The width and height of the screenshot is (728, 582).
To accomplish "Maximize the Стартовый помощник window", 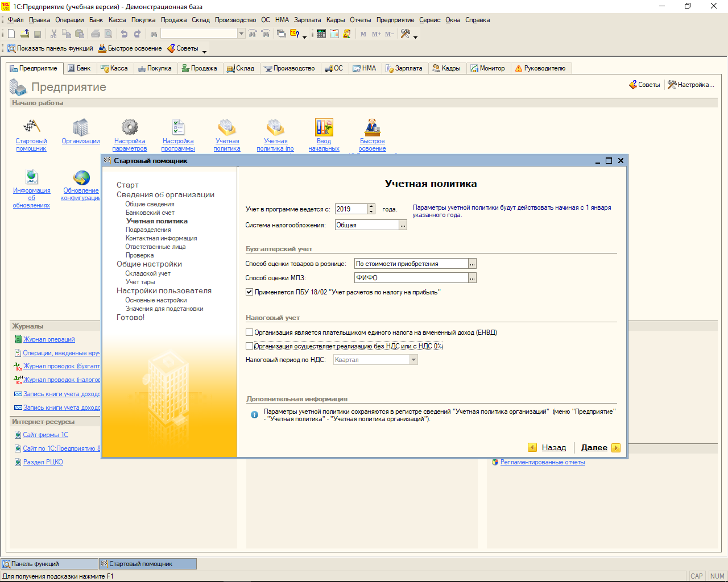I will tap(609, 161).
